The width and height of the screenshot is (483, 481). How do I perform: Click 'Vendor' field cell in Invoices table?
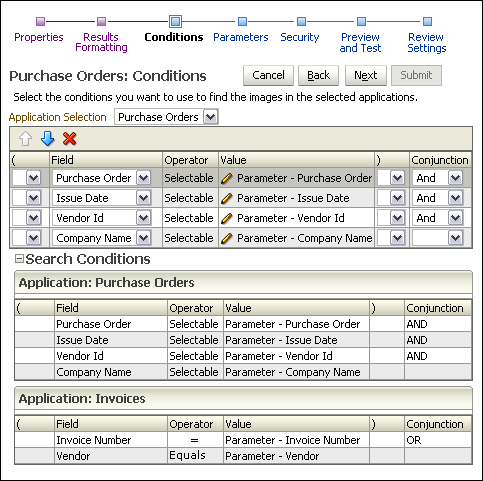click(111, 456)
